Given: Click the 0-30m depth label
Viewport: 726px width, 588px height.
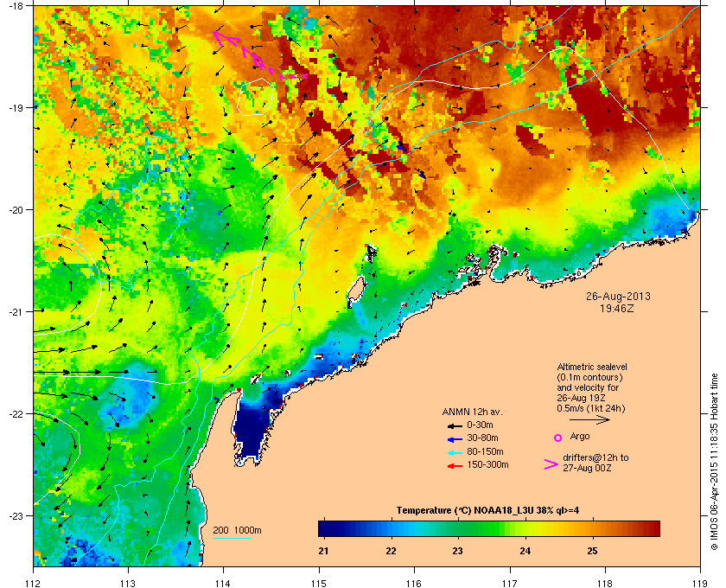Looking at the screenshot, I should [480, 425].
